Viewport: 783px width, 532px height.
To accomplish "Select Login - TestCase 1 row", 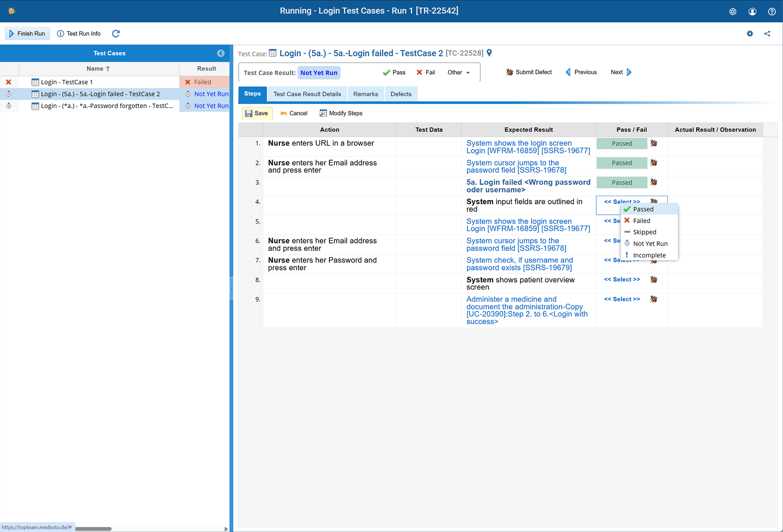I will click(115, 82).
